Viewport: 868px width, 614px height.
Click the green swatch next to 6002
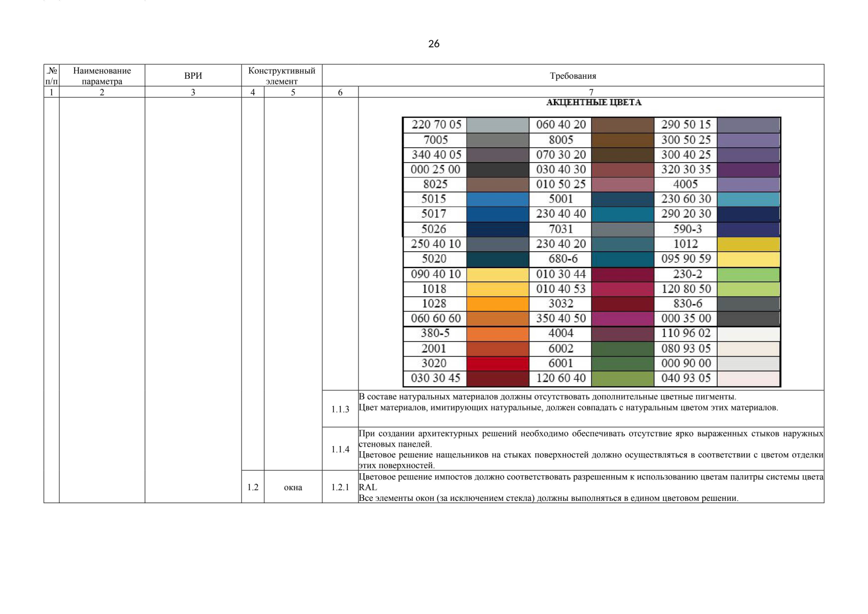click(622, 348)
